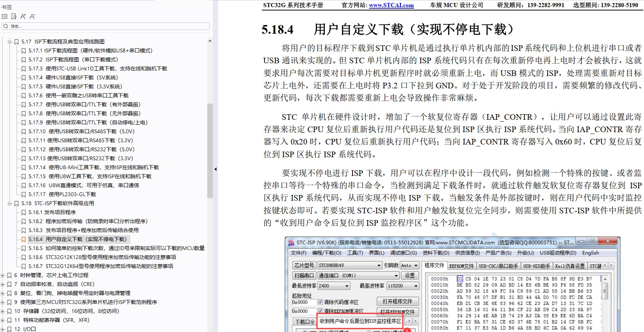Click the magnifier icon in bookmark search
Screen dimensions: 644x332
6,26
